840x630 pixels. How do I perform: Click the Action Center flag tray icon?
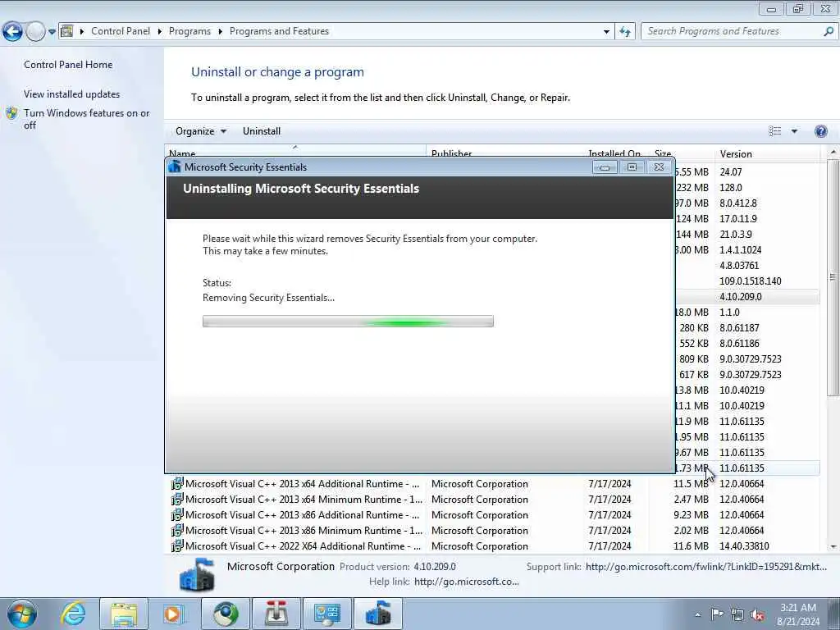(x=717, y=614)
